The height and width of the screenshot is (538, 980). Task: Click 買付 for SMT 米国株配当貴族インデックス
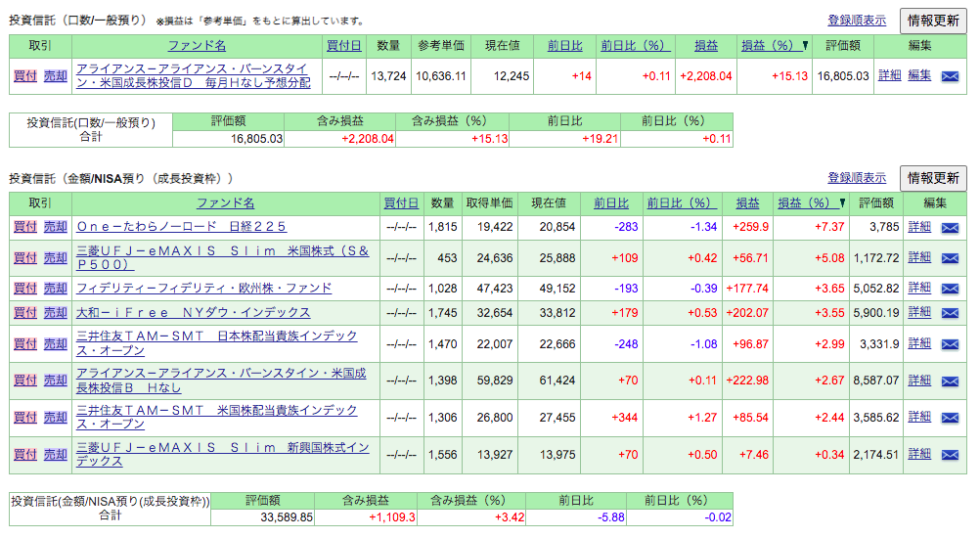pos(25,417)
